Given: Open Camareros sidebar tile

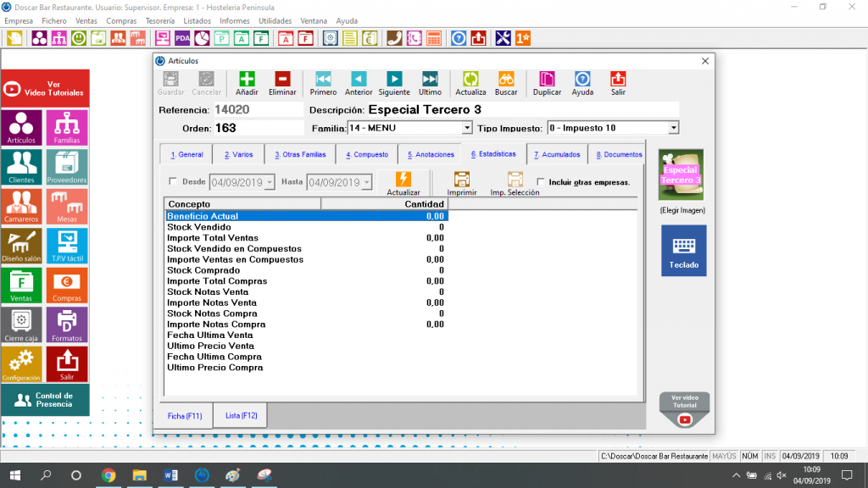Looking at the screenshot, I should coord(21,206).
